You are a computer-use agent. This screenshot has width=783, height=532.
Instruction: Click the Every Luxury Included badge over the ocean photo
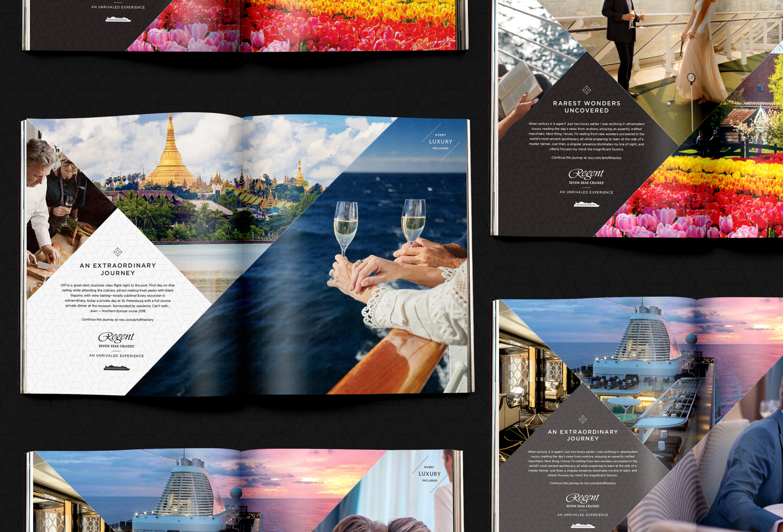(440, 141)
